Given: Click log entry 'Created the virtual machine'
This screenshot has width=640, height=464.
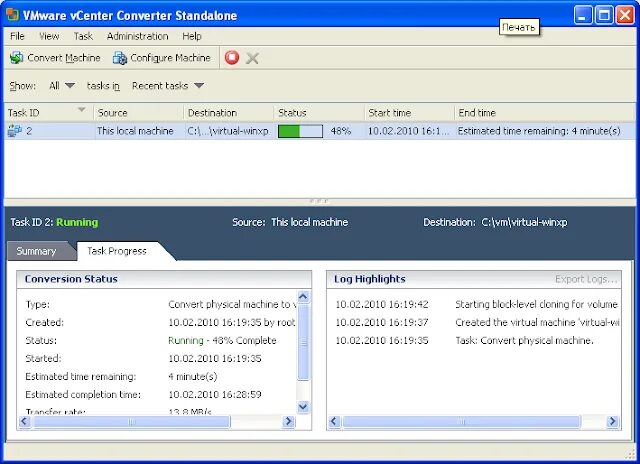Looking at the screenshot, I should tap(537, 322).
